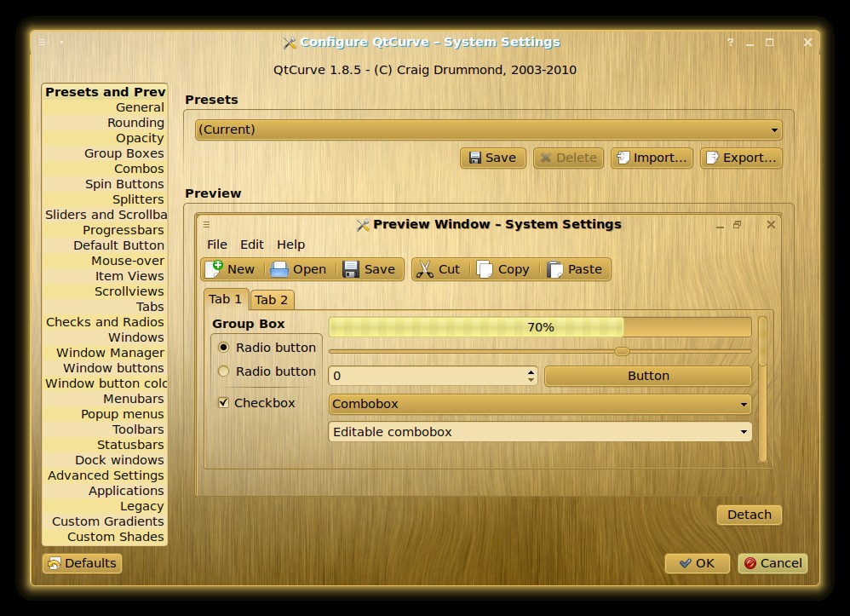Click the spin box value field
Viewport: 850px width, 616px height.
[428, 376]
